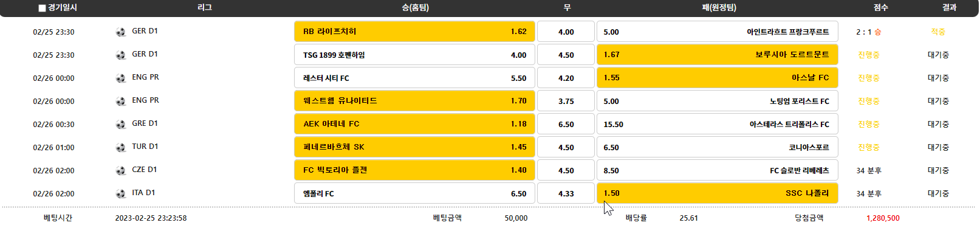Click the soccer ball icon beside ITA D1
Screen dimensions: 980x228
click(121, 193)
